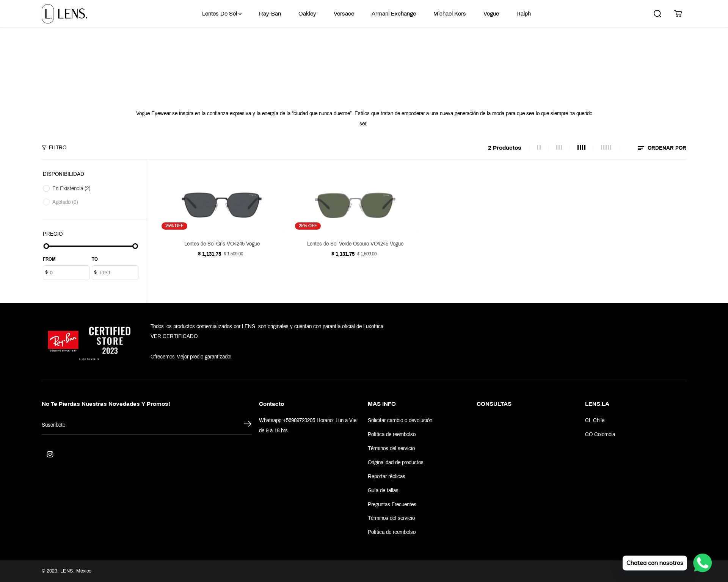Viewport: 728px width, 582px height.
Task: Expand the Lentes De Sol menu
Action: click(222, 14)
